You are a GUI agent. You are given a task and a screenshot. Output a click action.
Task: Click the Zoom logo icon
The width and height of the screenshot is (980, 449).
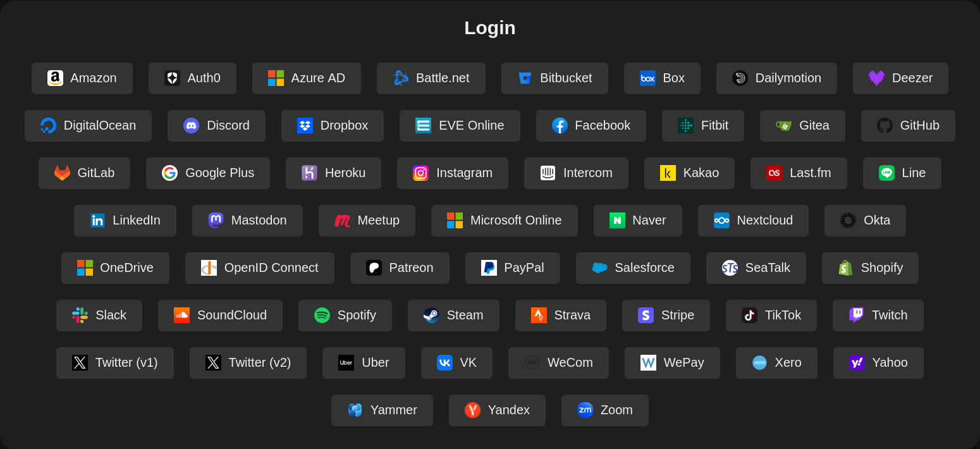pyautogui.click(x=585, y=410)
